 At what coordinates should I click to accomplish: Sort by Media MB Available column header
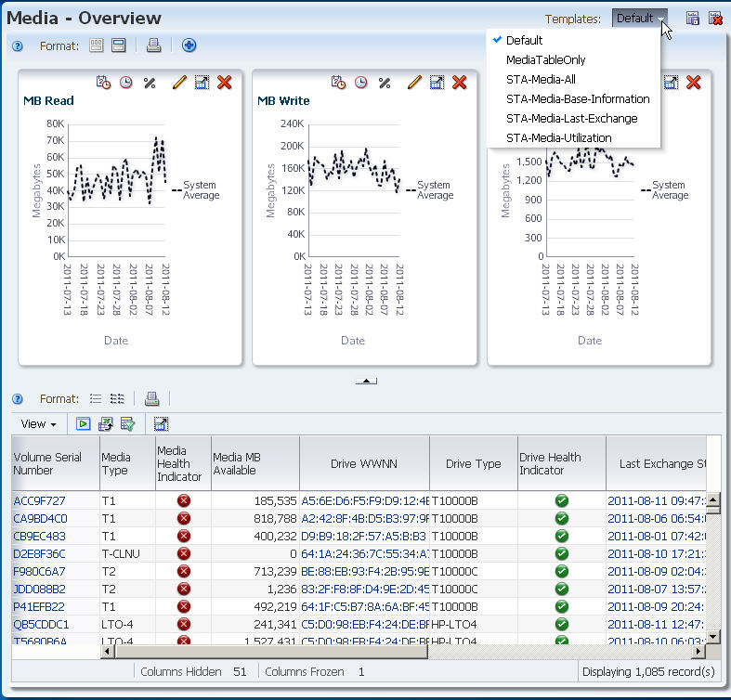tap(255, 463)
